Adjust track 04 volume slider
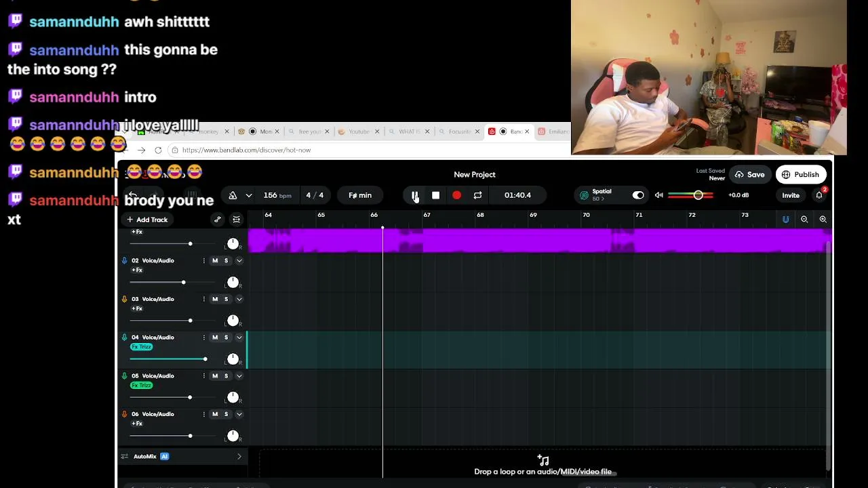This screenshot has height=488, width=868. pyautogui.click(x=205, y=359)
